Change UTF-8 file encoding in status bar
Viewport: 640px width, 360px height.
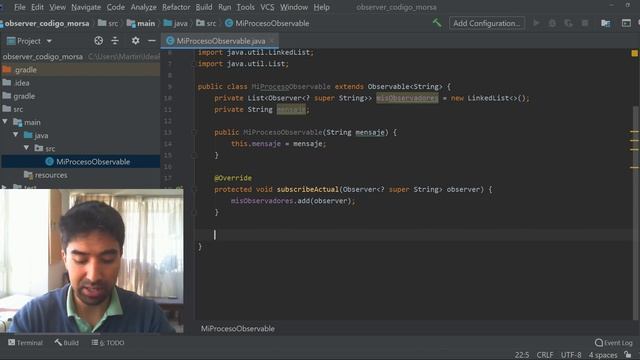pyautogui.click(x=571, y=355)
